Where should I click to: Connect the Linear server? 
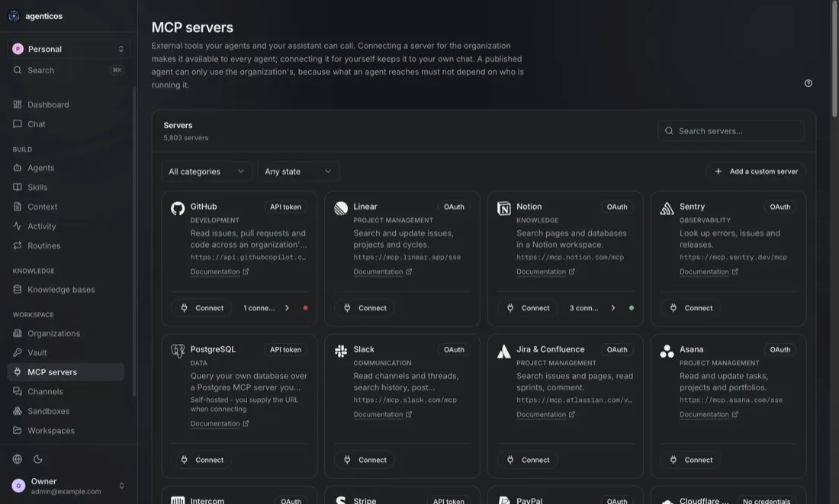point(365,307)
